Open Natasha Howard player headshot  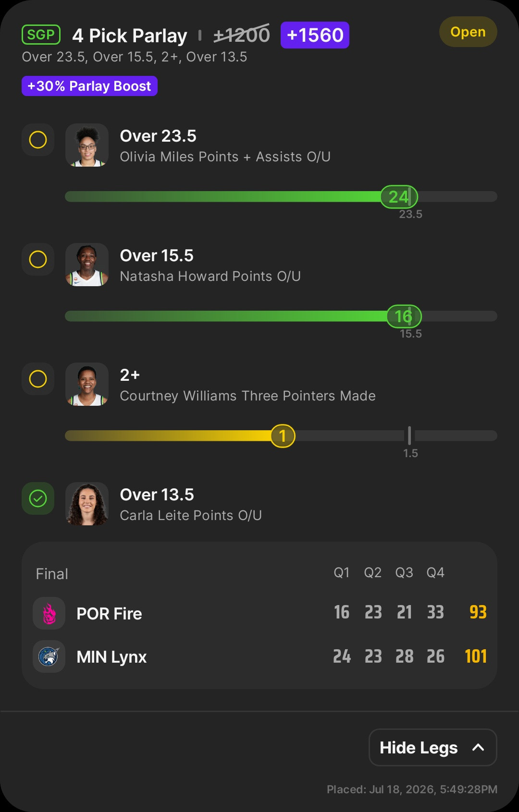click(x=87, y=265)
